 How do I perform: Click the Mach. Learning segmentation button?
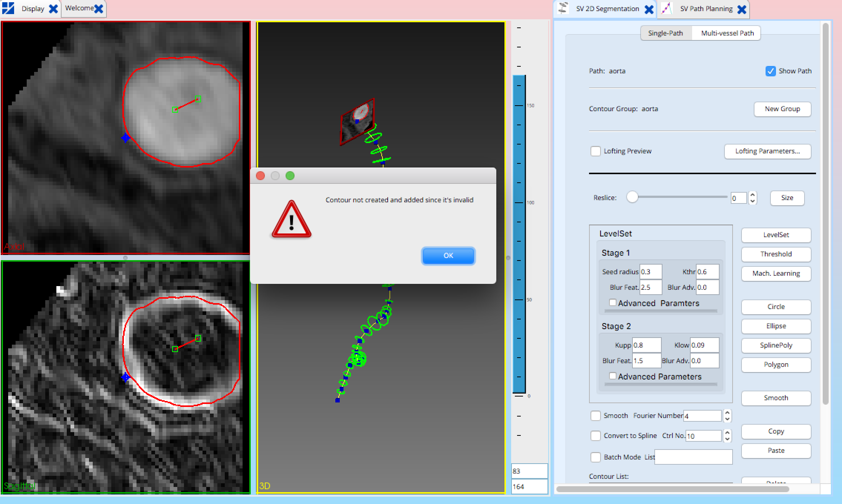pos(776,273)
